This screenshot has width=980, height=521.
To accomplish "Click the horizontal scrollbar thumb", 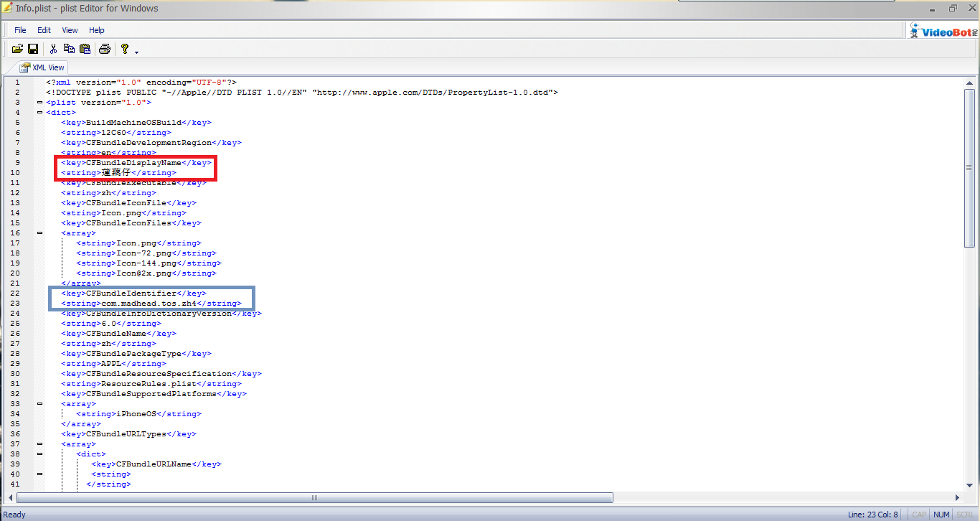I will click(x=315, y=497).
